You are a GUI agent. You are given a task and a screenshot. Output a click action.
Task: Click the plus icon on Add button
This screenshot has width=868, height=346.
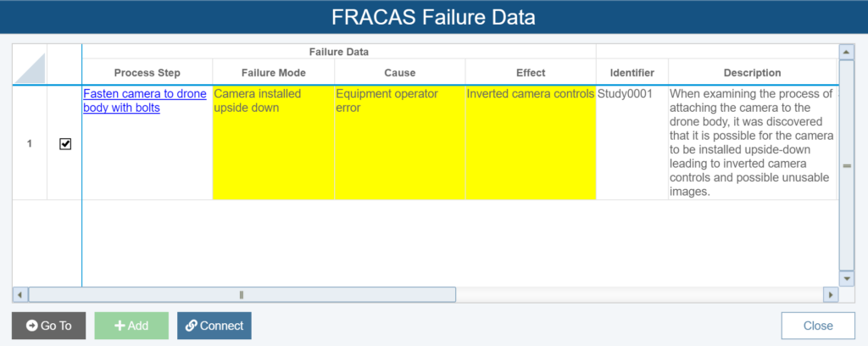119,326
